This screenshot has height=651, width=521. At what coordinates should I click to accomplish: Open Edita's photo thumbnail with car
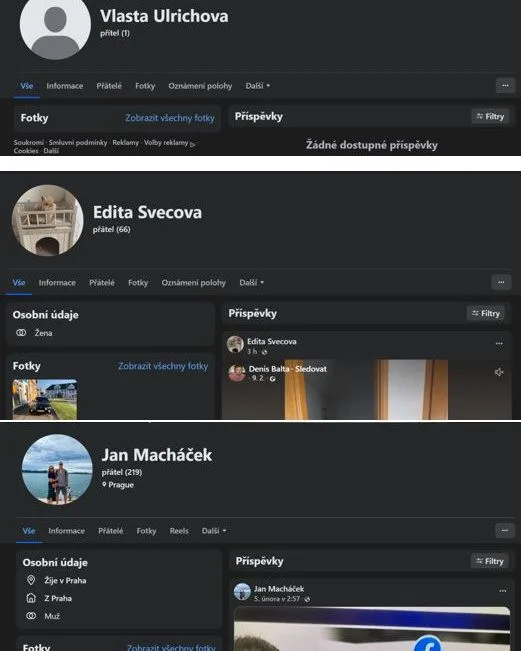tap(44, 399)
